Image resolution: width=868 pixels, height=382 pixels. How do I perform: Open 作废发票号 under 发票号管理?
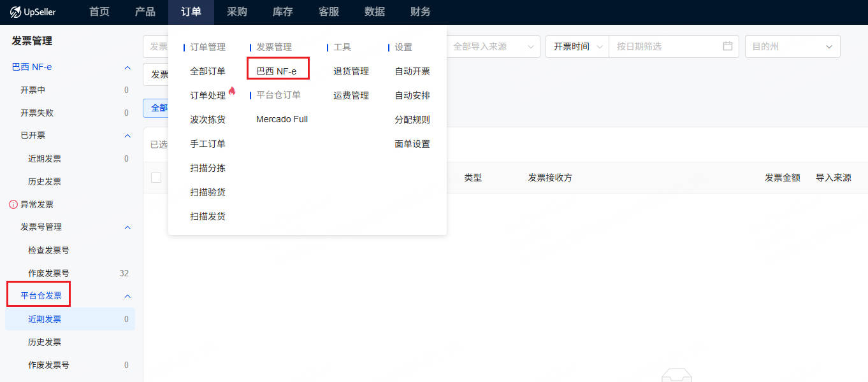[48, 273]
